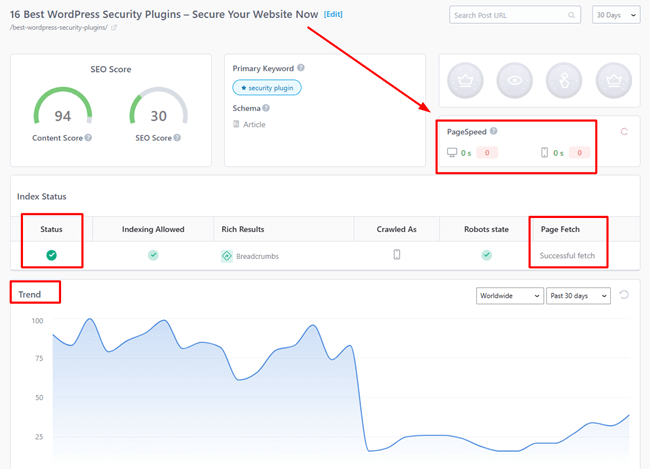
Task: Click the security plugin keyword tag
Action: 267,88
